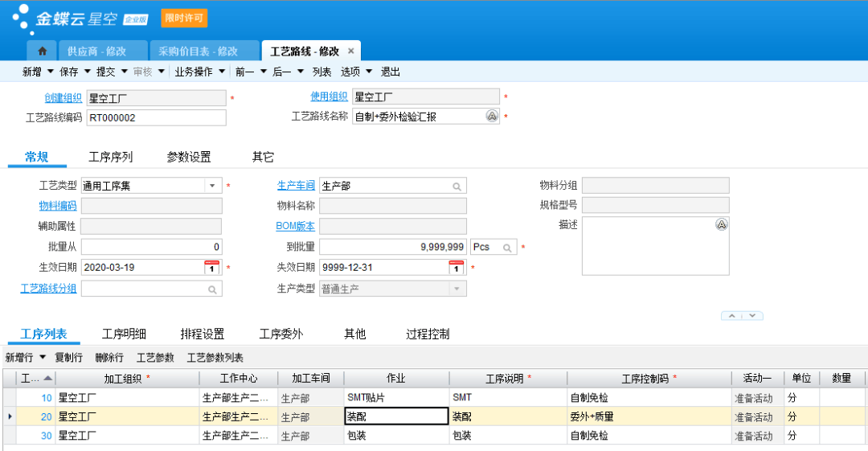Viewport: 868px width, 451px height.
Task: Open the 物料编码 link
Action: click(x=58, y=206)
